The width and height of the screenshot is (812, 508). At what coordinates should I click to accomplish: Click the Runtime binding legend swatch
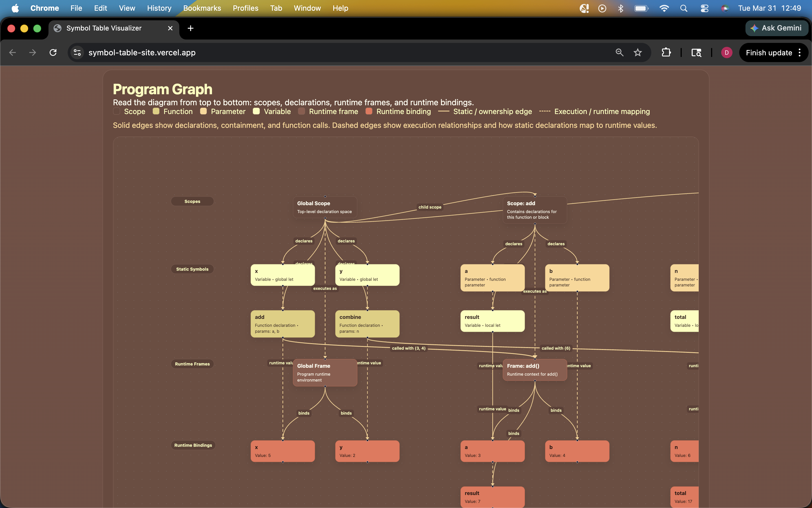[x=369, y=111]
